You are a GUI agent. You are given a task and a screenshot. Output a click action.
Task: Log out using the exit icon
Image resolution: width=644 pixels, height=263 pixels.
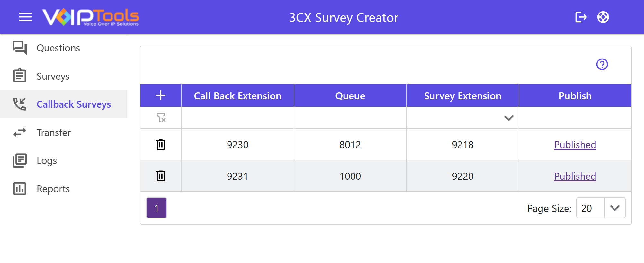pos(581,17)
